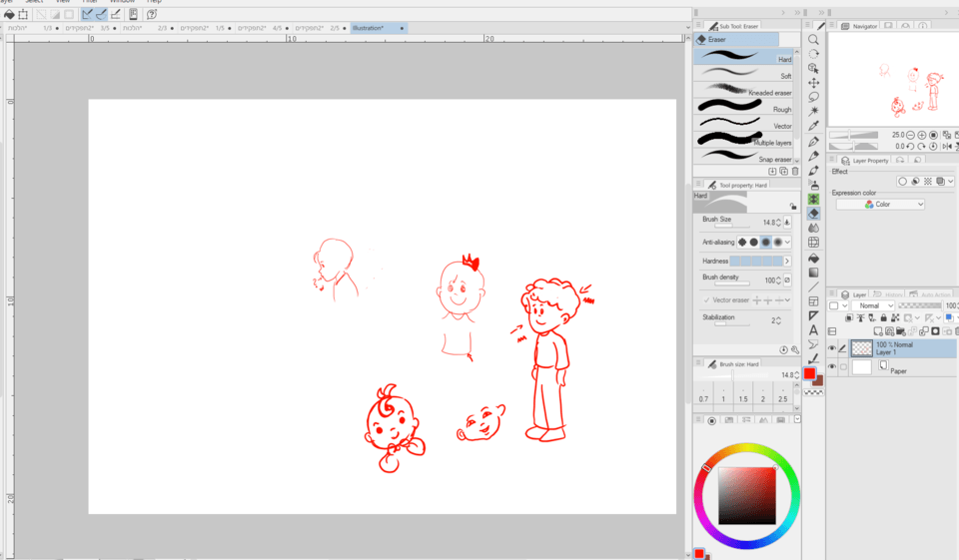Switch to the Navigator tab
959x560 pixels.
tap(860, 26)
